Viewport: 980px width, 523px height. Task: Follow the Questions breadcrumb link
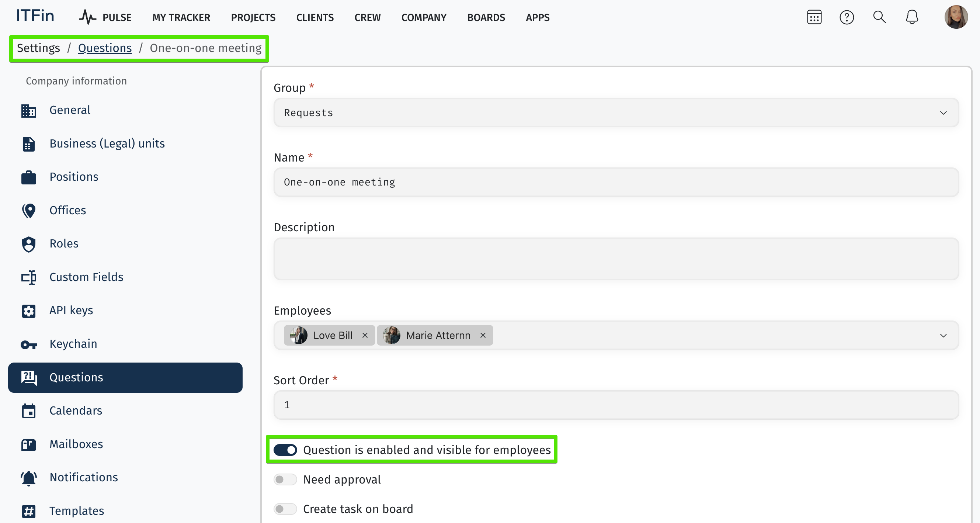(x=105, y=48)
